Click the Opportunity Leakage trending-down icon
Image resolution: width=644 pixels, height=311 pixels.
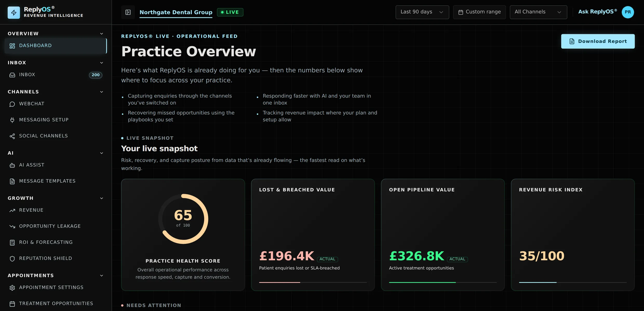click(12, 226)
